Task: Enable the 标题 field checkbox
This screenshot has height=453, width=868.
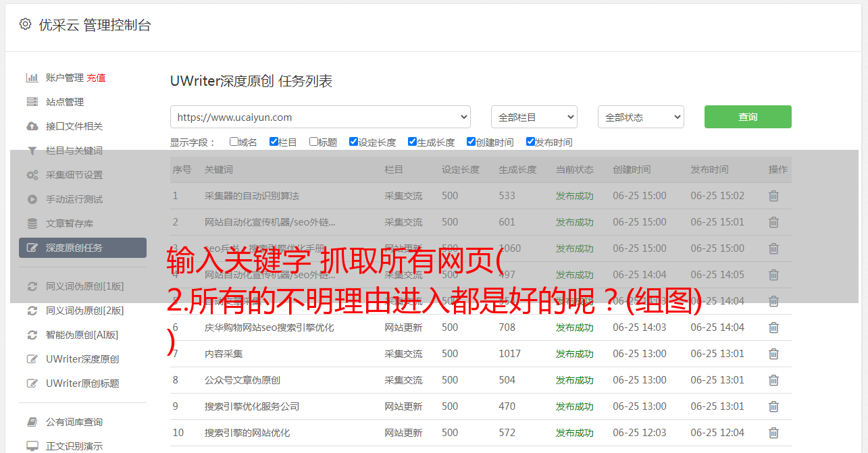Action: 313,142
